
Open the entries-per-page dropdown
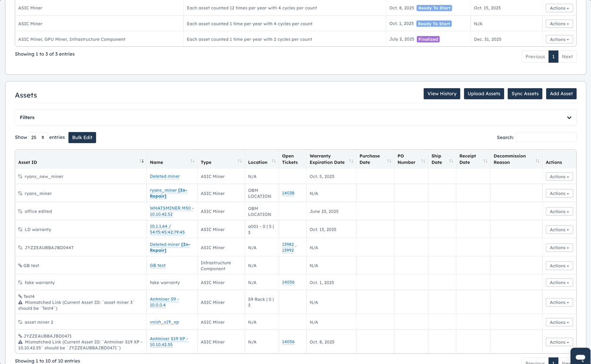[38, 138]
